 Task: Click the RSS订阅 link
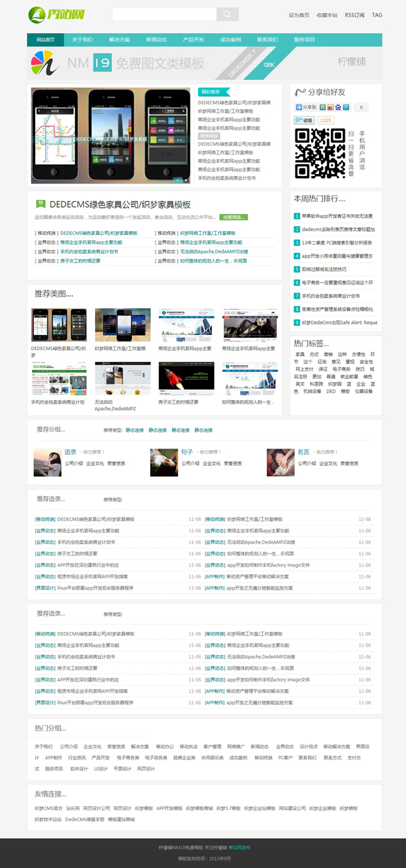click(355, 15)
